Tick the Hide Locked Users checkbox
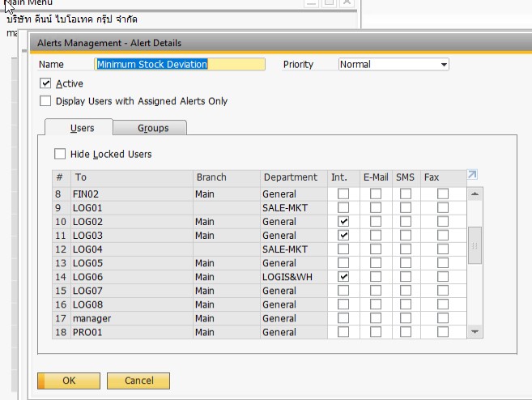The image size is (532, 400). [60, 154]
